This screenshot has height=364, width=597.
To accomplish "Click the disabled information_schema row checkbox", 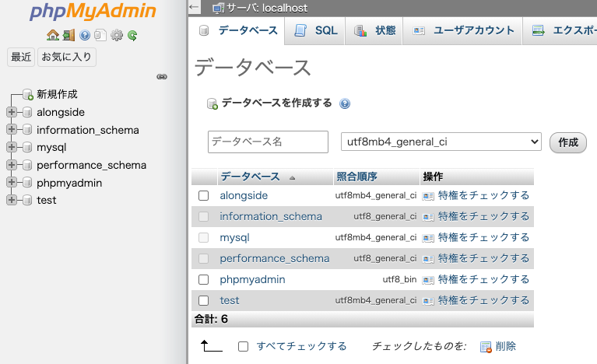I will coord(204,216).
